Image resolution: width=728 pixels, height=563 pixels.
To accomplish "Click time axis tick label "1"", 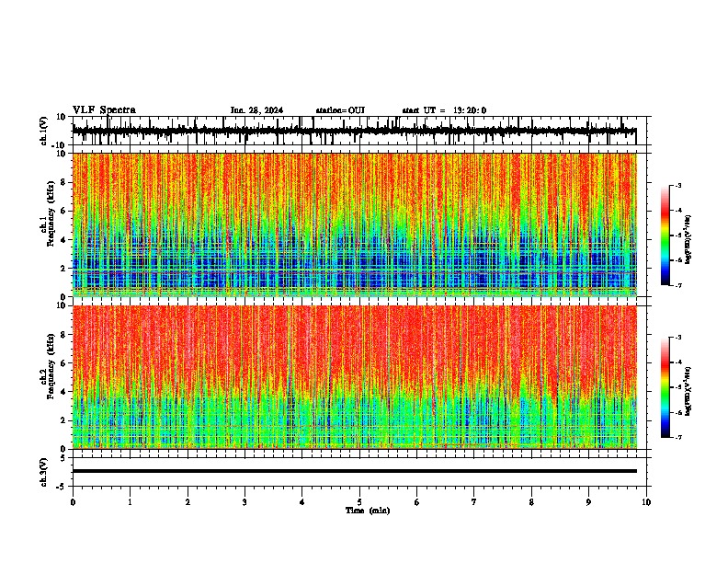I will (x=130, y=502).
